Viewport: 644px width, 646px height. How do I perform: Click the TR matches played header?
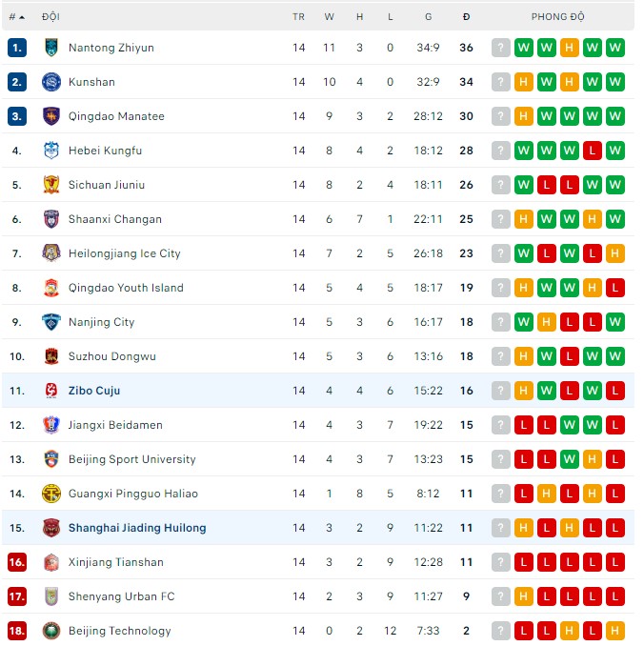coord(299,16)
